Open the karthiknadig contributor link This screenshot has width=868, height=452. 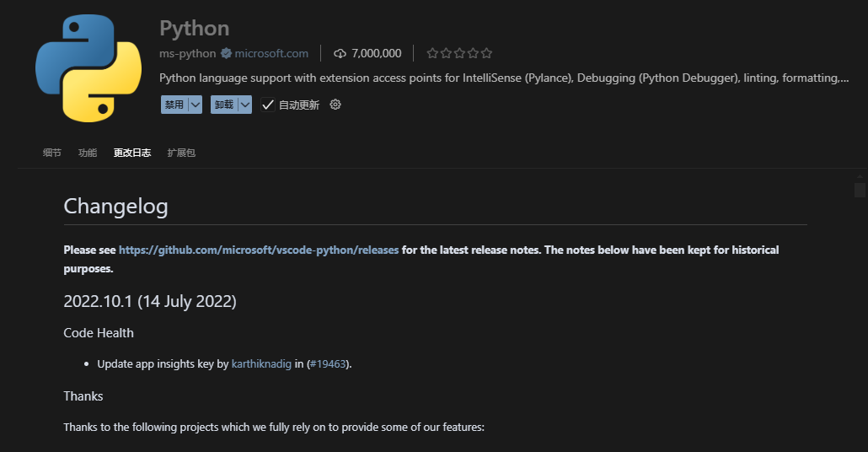click(x=261, y=364)
